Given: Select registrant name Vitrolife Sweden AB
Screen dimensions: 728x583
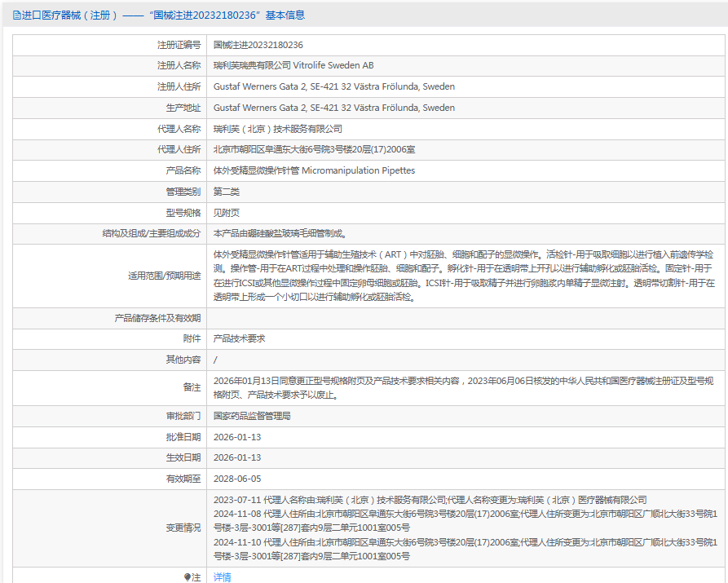Looking at the screenshot, I should click(333, 65).
